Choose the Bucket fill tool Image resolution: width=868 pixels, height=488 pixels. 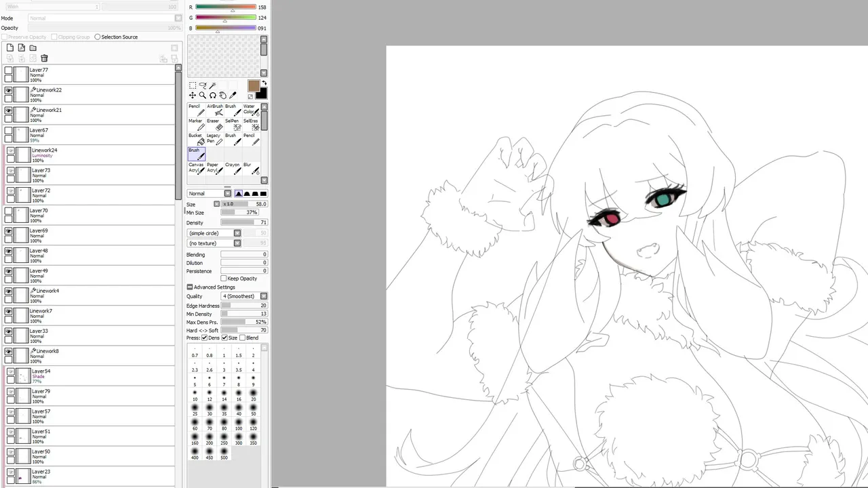tap(196, 139)
